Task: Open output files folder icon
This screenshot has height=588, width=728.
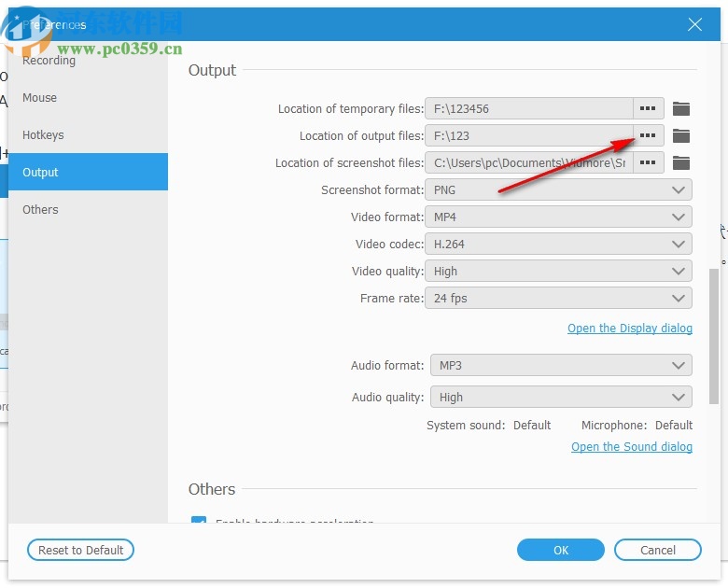Action: [x=681, y=135]
